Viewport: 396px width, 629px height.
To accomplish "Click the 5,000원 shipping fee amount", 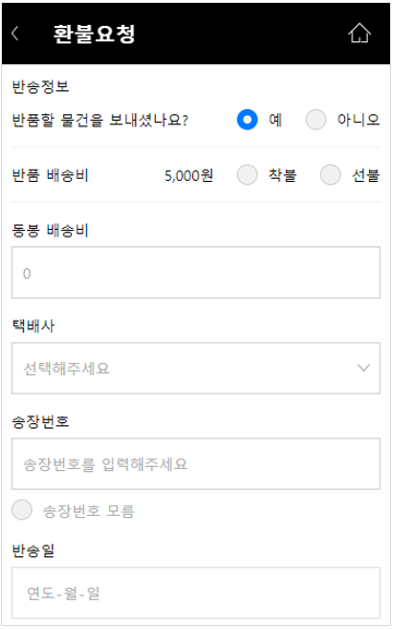I will (189, 175).
